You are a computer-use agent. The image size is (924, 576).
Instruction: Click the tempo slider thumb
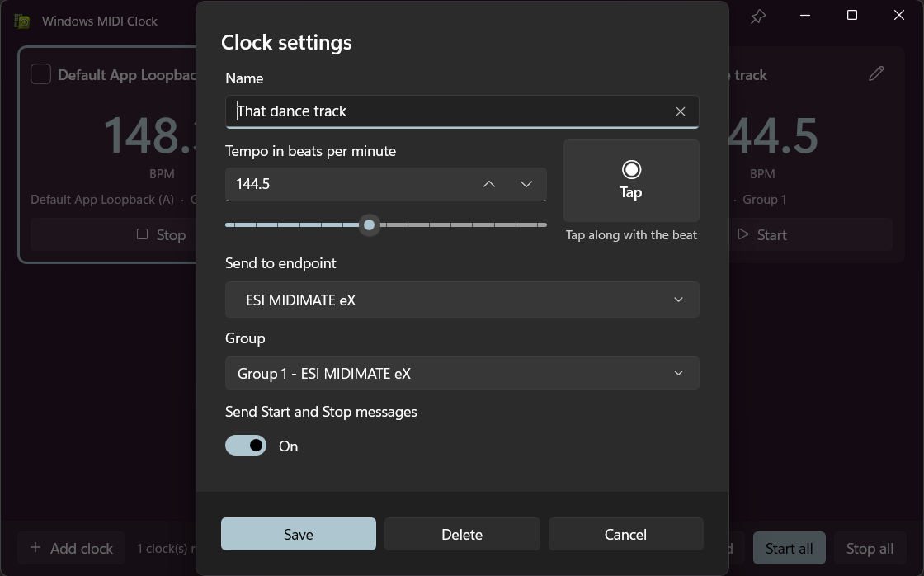[x=370, y=224]
